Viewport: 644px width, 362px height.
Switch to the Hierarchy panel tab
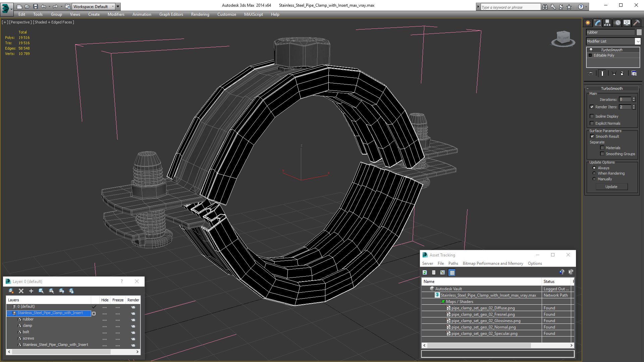pos(607,23)
